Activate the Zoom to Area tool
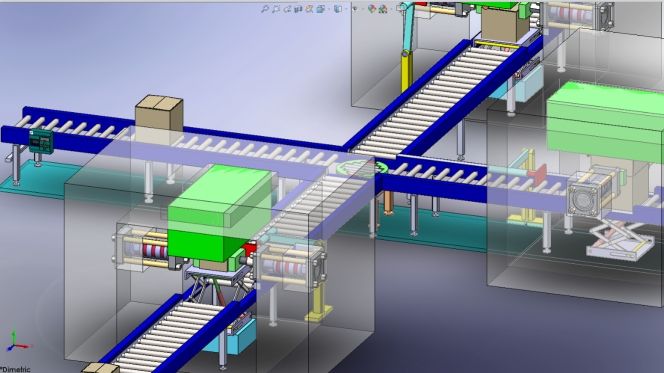Image resolution: width=664 pixels, height=373 pixels. point(276,9)
